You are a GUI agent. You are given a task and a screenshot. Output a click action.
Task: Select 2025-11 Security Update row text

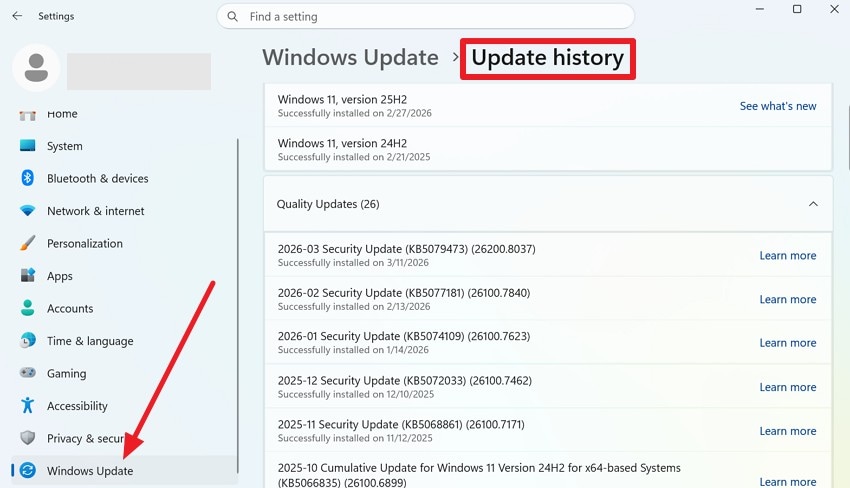pos(401,425)
